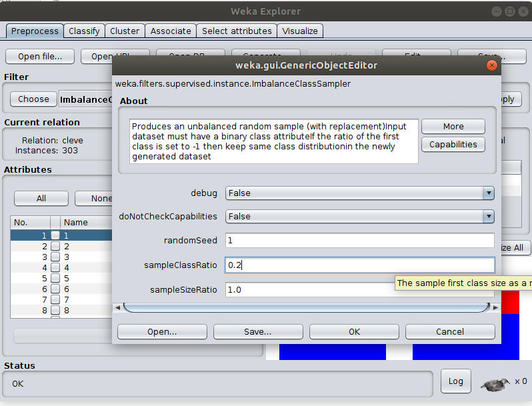This screenshot has height=406, width=532.
Task: Click the Weka bird status icon
Action: (495, 384)
